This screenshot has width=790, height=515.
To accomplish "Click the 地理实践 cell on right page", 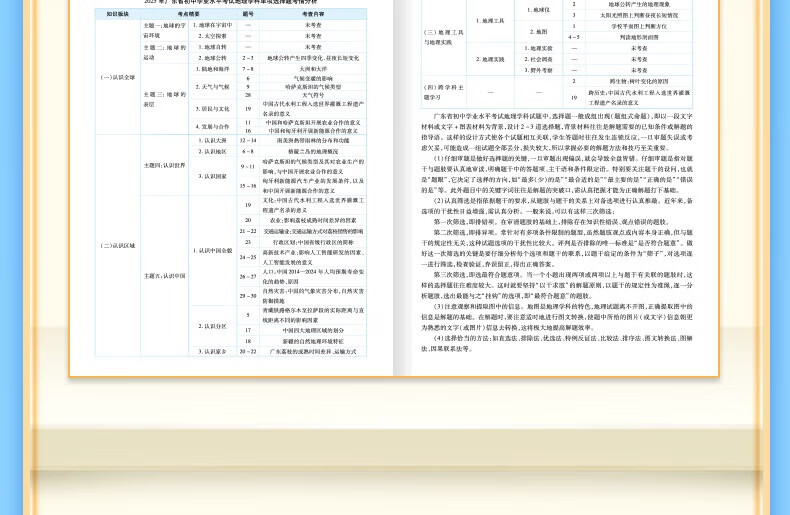I will coord(484,59).
